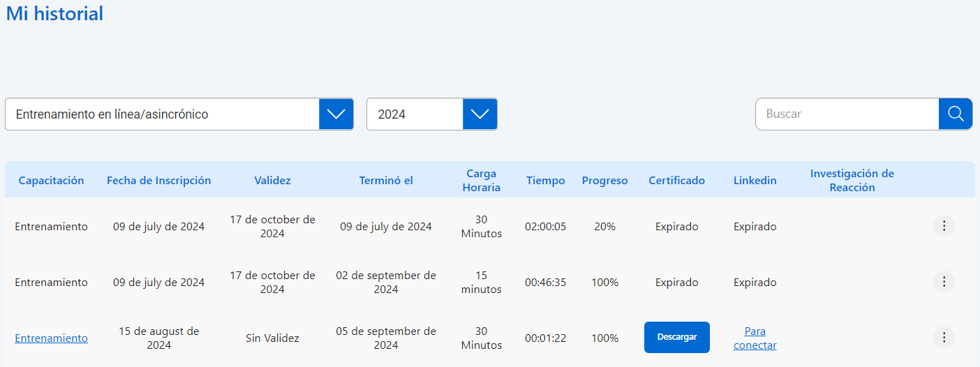Click the Descargar certificate button
Screen dimensions: 980x367
tap(676, 337)
